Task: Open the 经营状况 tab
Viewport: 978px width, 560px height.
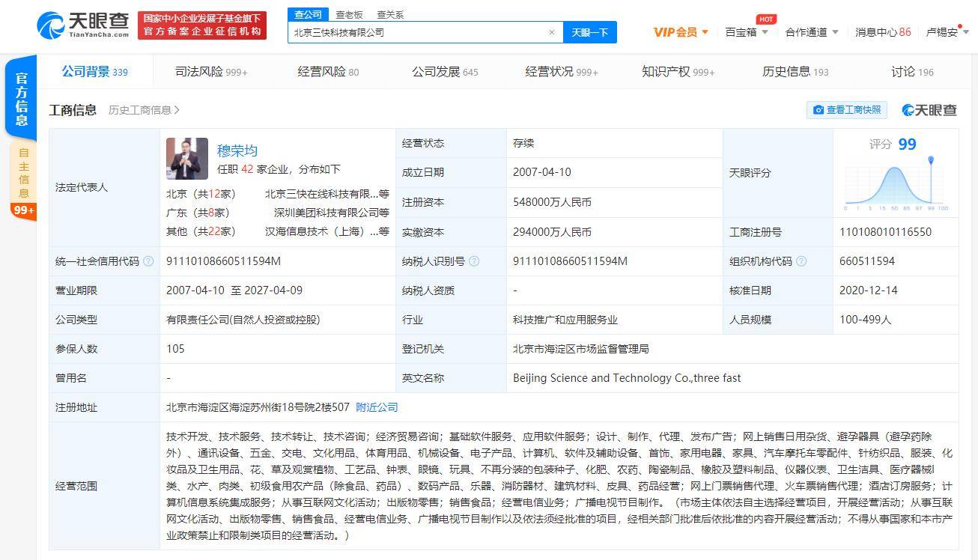Action: click(x=562, y=72)
